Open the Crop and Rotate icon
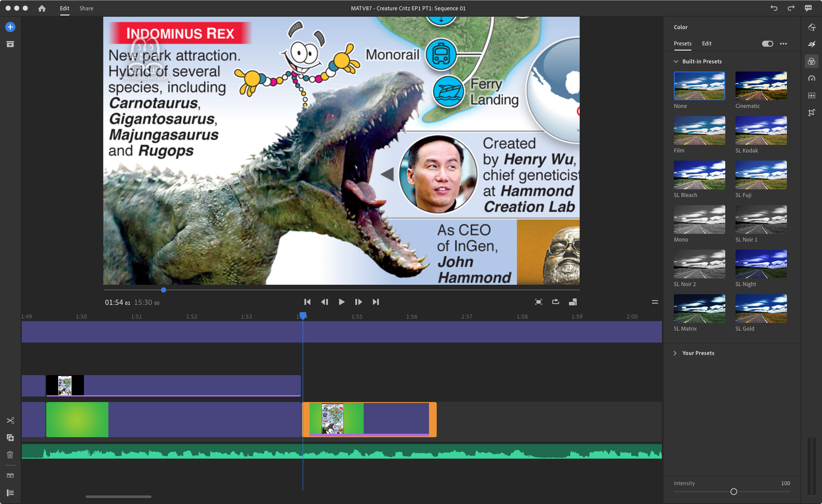The image size is (822, 504). 811,113
